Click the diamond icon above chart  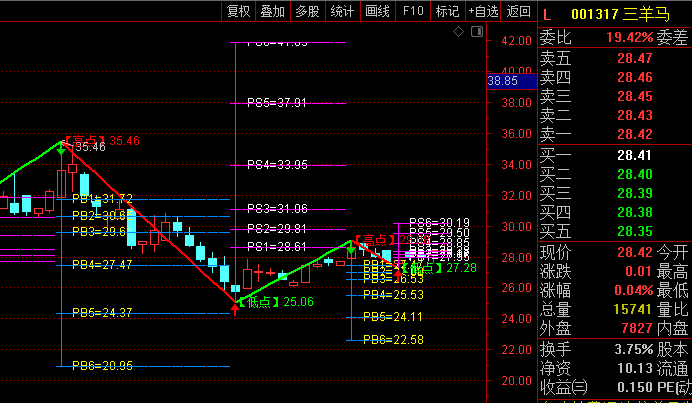pyautogui.click(x=459, y=32)
